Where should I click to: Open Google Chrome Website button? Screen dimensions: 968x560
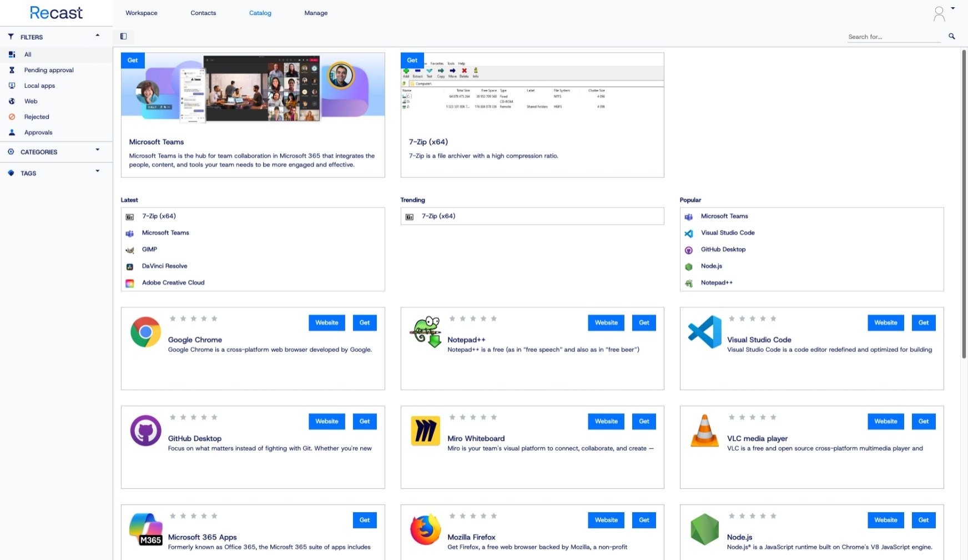pyautogui.click(x=327, y=323)
